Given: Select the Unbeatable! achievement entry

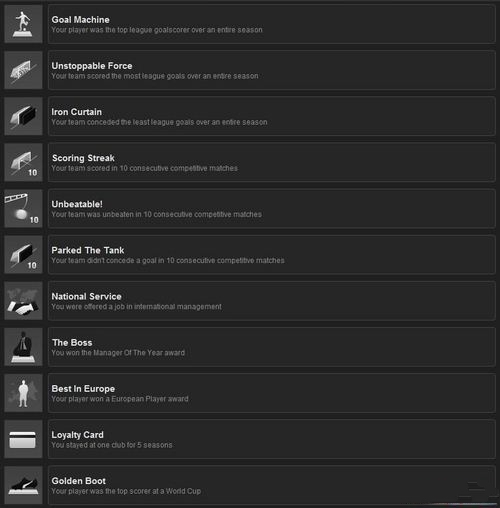Looking at the screenshot, I should click(x=272, y=208).
